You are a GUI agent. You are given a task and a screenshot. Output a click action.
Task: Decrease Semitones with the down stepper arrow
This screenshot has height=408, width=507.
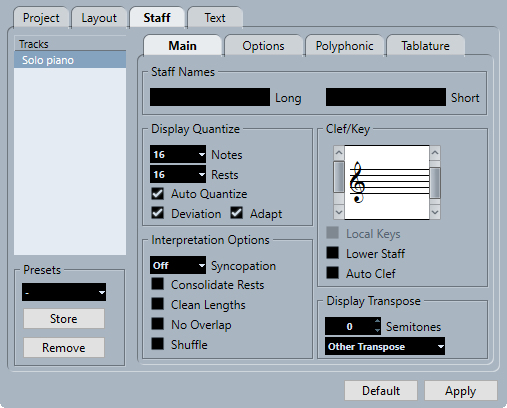tap(377, 330)
